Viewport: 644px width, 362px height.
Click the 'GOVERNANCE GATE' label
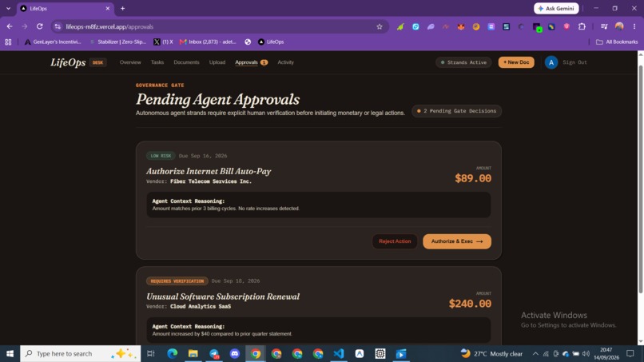[x=160, y=86]
